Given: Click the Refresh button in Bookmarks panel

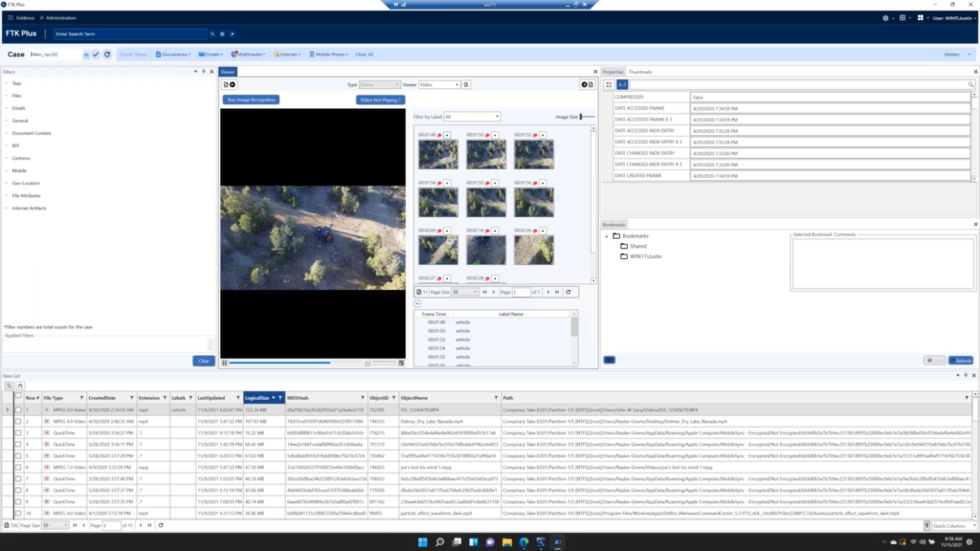Looking at the screenshot, I should tap(961, 361).
